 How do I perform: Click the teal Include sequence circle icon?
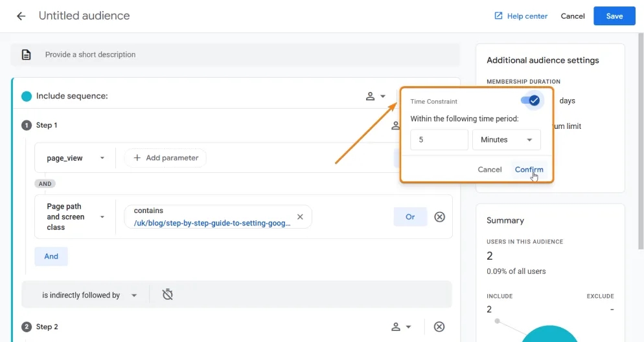(27, 96)
